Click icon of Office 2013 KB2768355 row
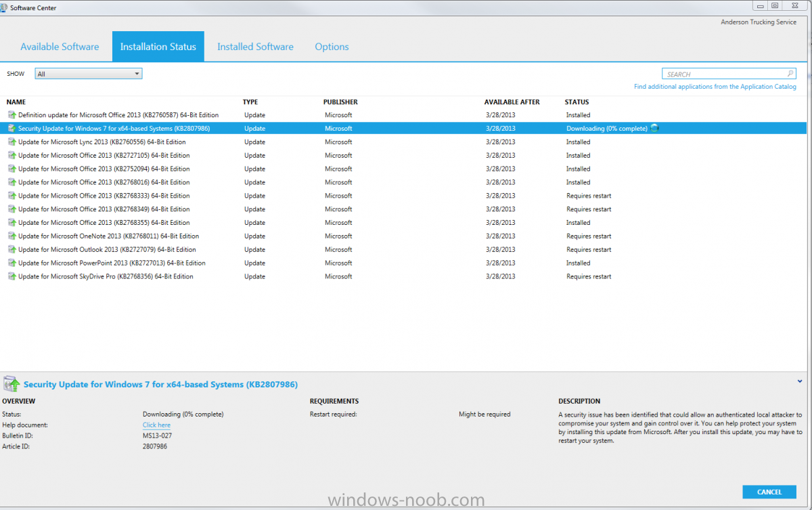Image resolution: width=812 pixels, height=510 pixels. pos(12,223)
